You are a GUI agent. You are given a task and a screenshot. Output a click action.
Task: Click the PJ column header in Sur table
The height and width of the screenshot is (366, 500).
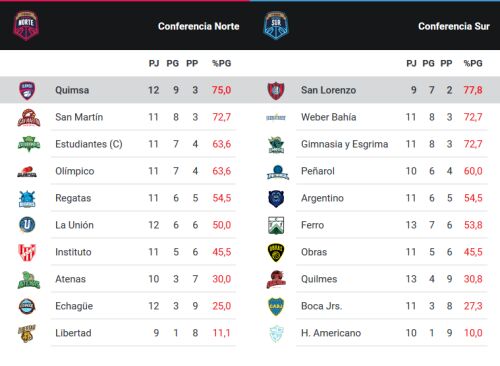coord(411,63)
